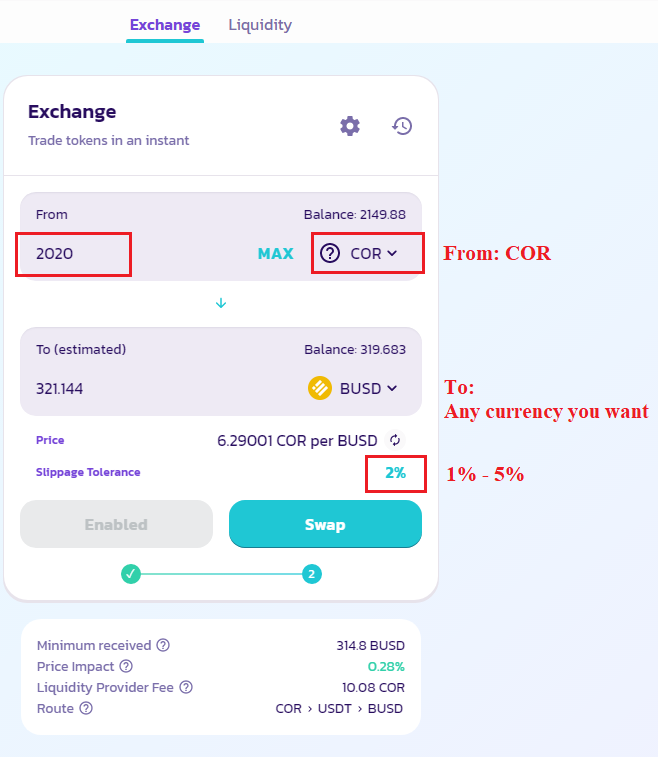Click the Minimum received help icon
658x757 pixels.
[163, 646]
